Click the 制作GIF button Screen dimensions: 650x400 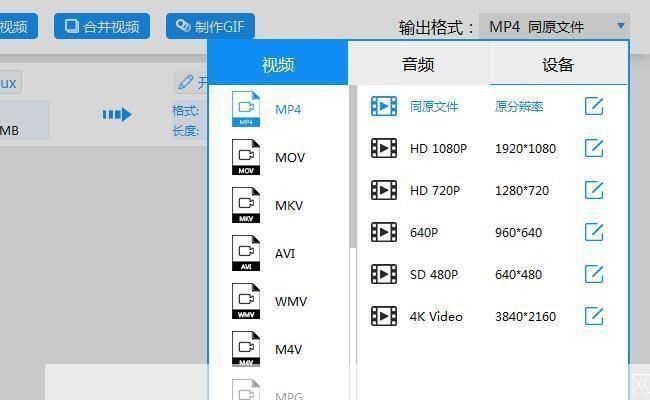[210, 26]
